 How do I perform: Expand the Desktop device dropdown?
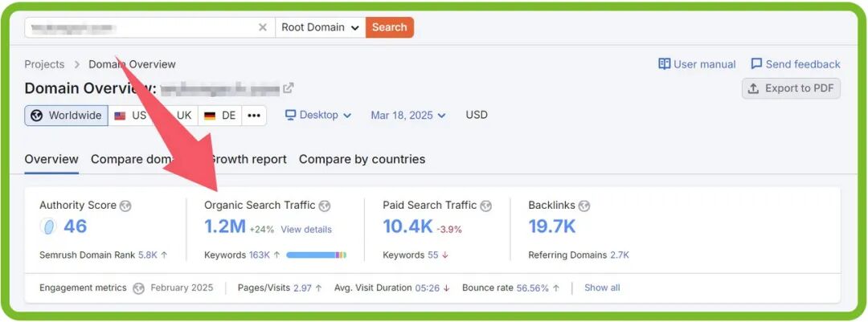pos(318,116)
